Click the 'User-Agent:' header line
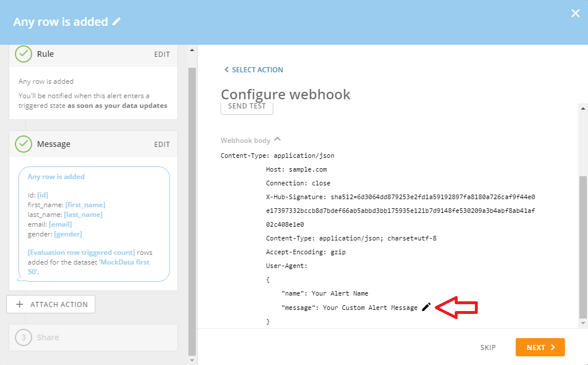The width and height of the screenshot is (588, 365). click(x=287, y=266)
